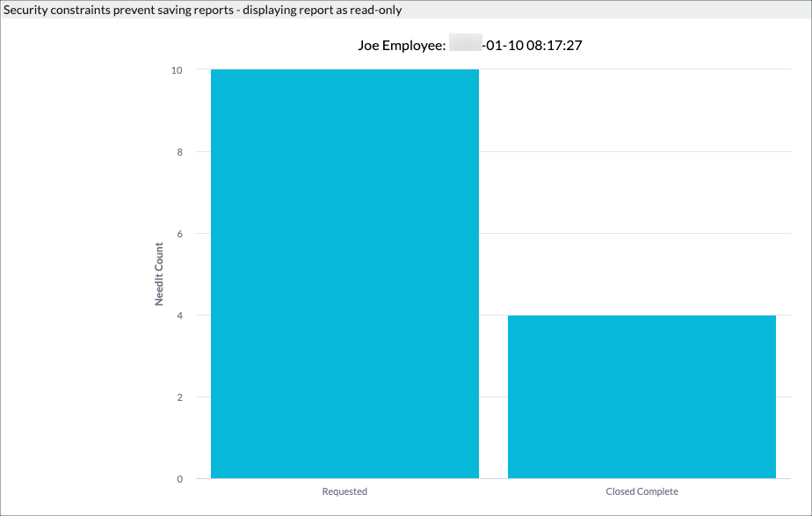Viewport: 812px width, 516px height.
Task: Click the top edge of Closed Complete bar
Action: tap(642, 316)
